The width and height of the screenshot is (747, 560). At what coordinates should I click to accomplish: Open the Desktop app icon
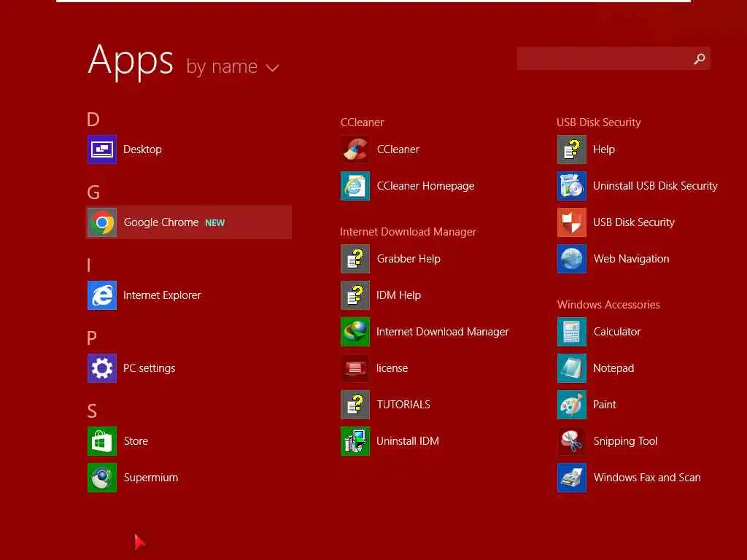[x=102, y=149]
